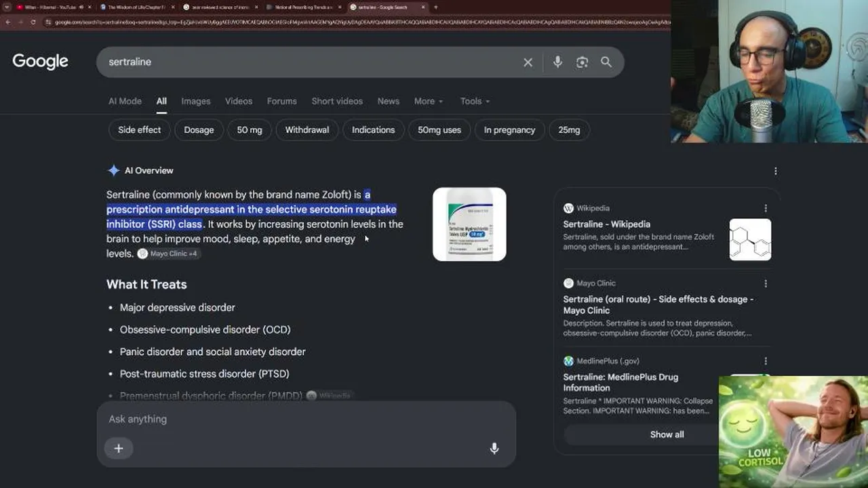
Task: Clear the sertraline search query
Action: [528, 62]
